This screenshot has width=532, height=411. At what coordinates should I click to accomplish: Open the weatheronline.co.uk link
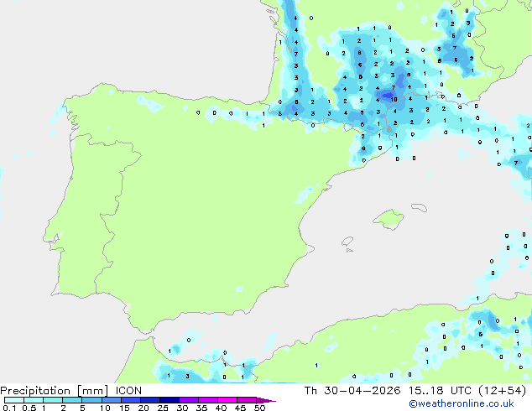tap(462, 403)
